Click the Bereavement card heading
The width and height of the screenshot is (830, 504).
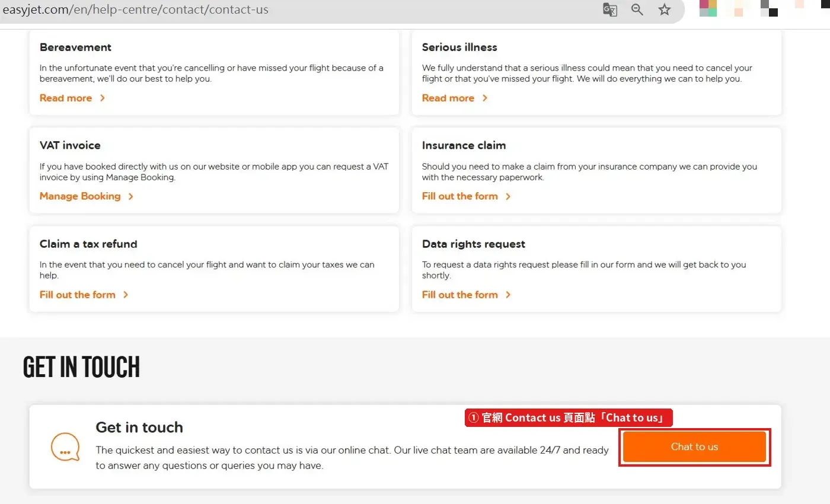tap(75, 47)
